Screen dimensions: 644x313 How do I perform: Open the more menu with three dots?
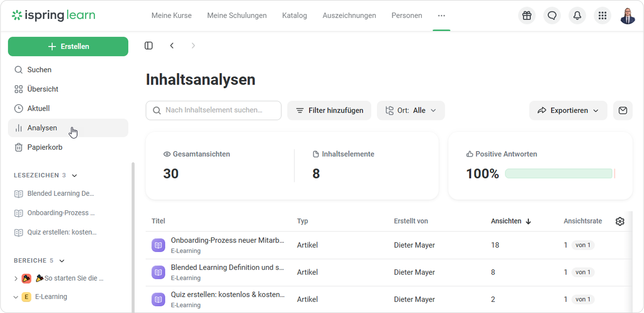[x=441, y=16]
